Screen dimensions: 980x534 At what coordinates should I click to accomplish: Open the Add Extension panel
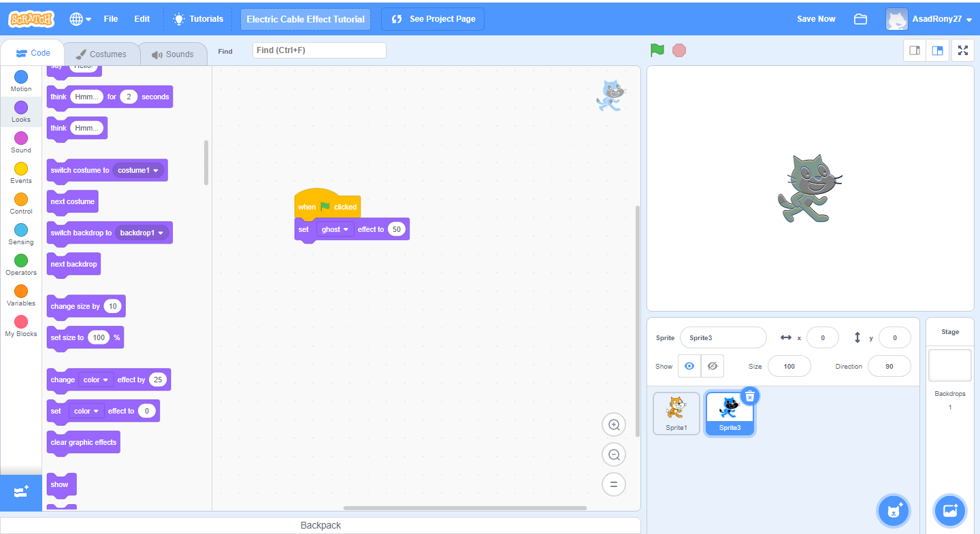pos(20,493)
